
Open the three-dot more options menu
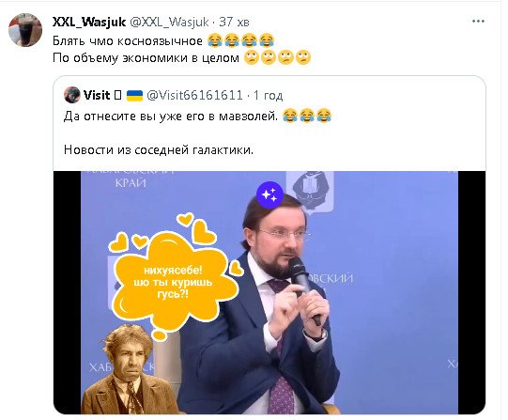click(x=478, y=22)
